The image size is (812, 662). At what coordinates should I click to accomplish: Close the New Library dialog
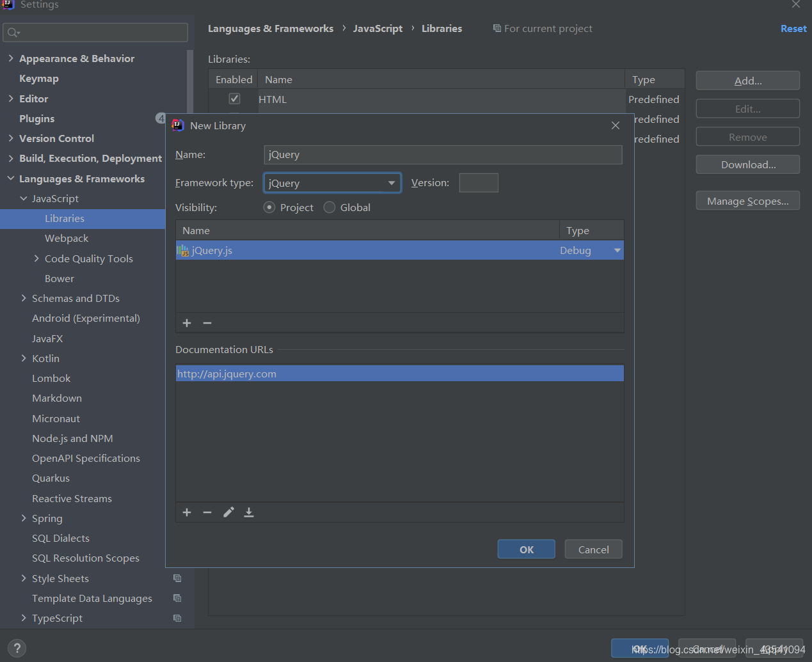pos(616,125)
